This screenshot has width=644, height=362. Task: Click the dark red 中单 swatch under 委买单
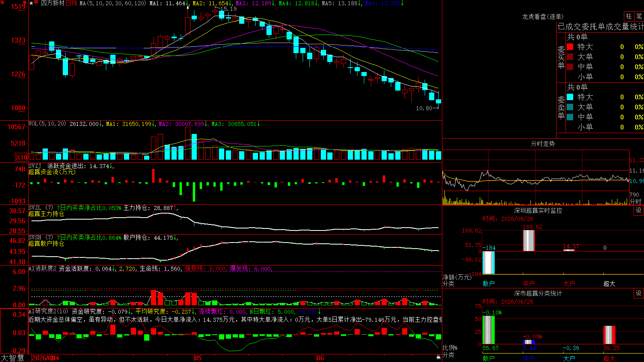coord(570,66)
